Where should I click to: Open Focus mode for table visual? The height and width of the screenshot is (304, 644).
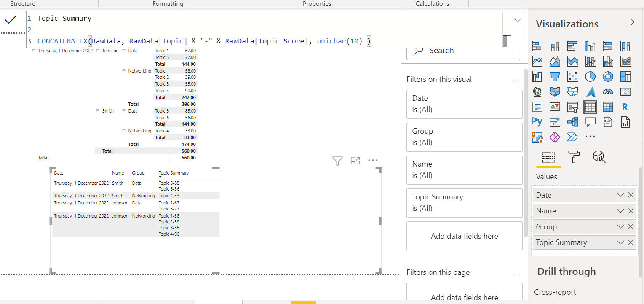(x=355, y=161)
